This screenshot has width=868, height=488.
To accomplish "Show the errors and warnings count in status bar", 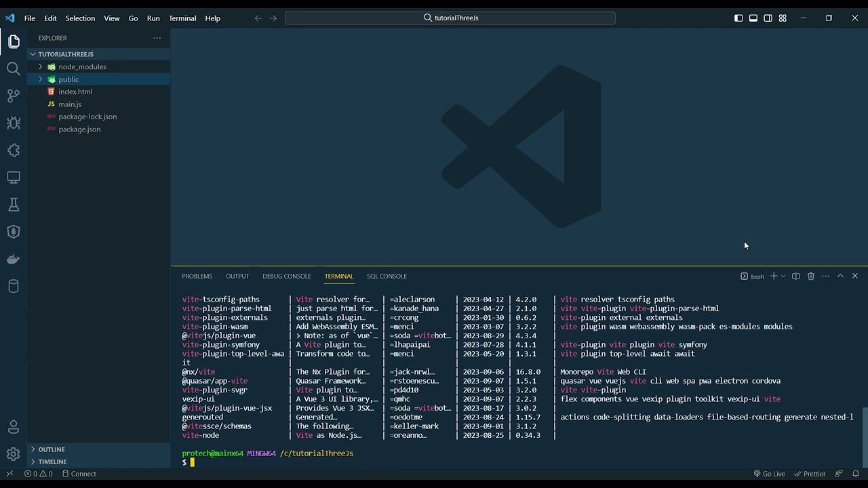I will [x=39, y=474].
